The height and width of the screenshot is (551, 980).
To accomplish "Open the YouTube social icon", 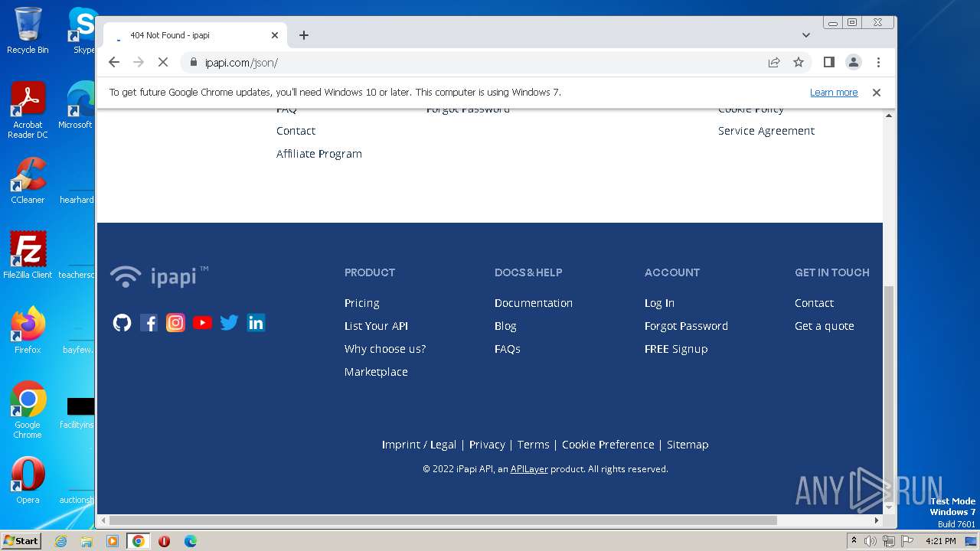I will point(202,323).
